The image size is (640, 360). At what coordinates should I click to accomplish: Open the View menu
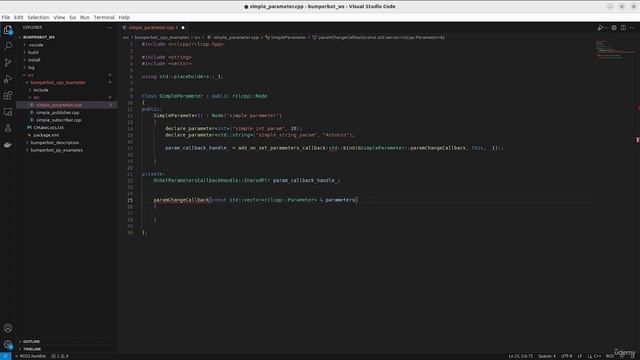(x=59, y=18)
